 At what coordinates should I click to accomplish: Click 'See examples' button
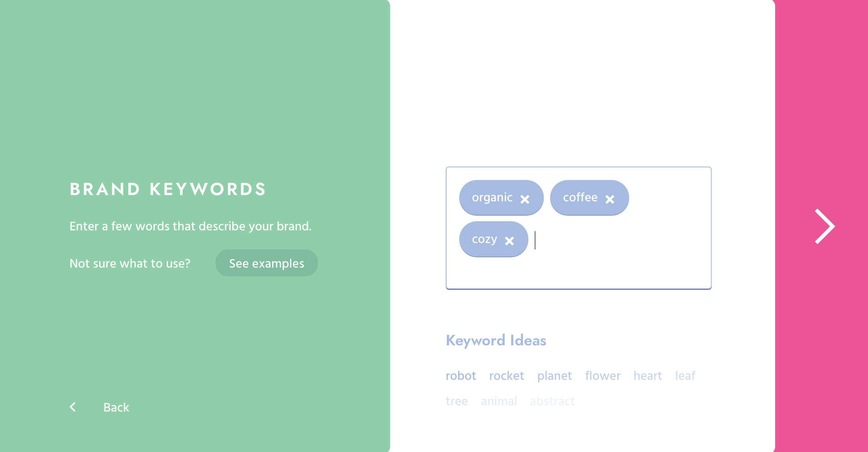265,263
